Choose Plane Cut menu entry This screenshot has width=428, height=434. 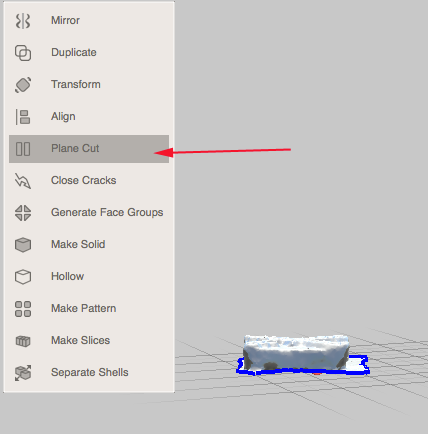(89, 149)
